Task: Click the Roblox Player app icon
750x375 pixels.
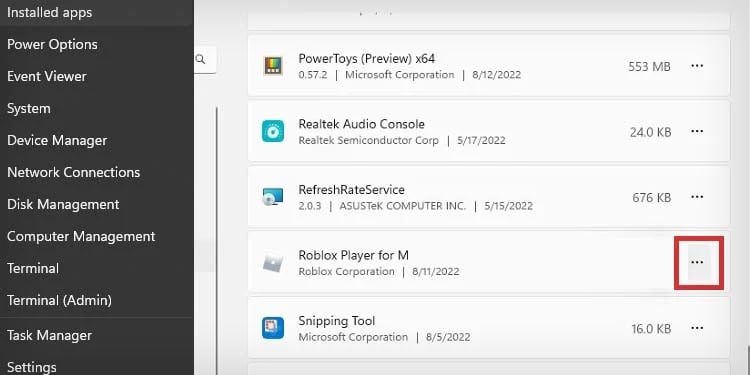Action: (x=273, y=262)
